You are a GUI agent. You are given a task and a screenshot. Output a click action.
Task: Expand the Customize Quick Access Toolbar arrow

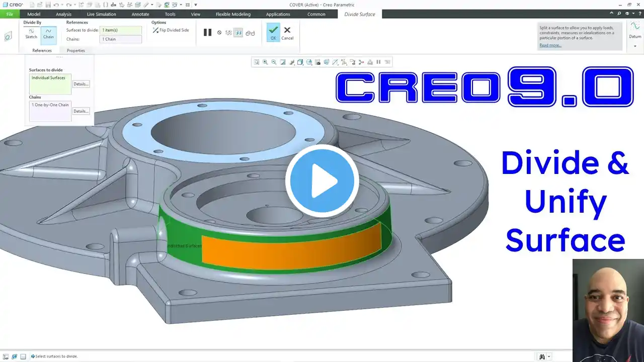coord(195,5)
